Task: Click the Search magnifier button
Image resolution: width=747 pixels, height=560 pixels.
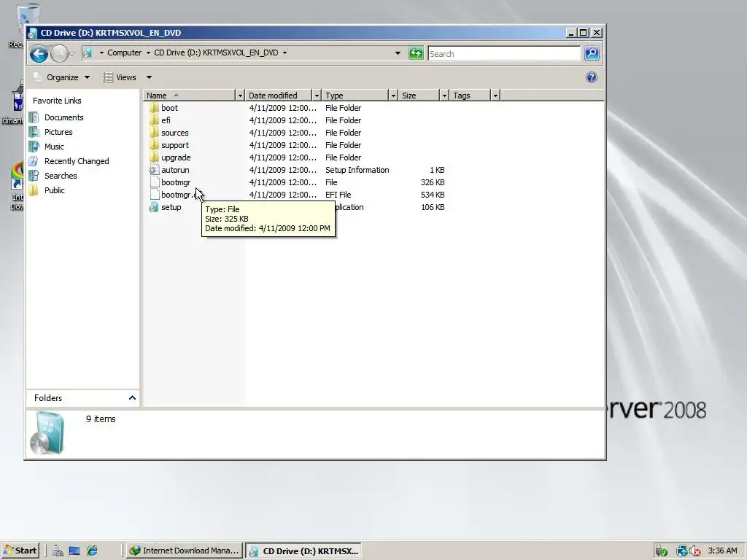Action: pos(592,53)
